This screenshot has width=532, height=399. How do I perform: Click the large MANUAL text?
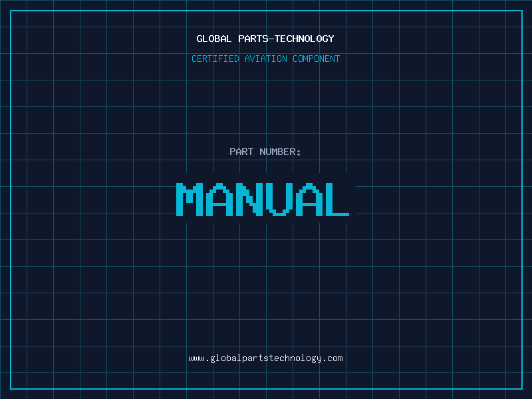pyautogui.click(x=263, y=199)
